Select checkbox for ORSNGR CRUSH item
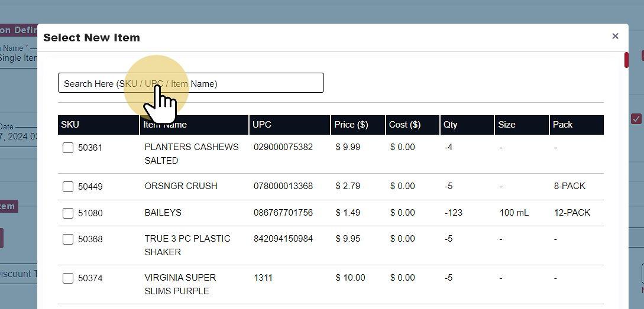 68,187
